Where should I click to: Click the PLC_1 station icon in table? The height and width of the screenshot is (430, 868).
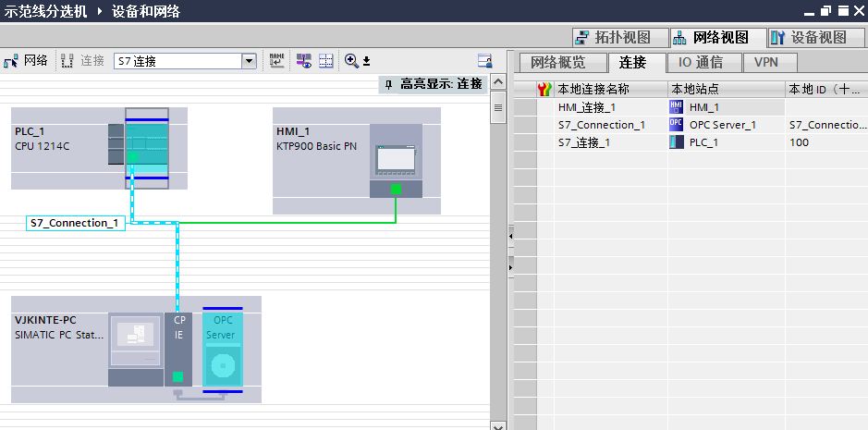[x=677, y=142]
